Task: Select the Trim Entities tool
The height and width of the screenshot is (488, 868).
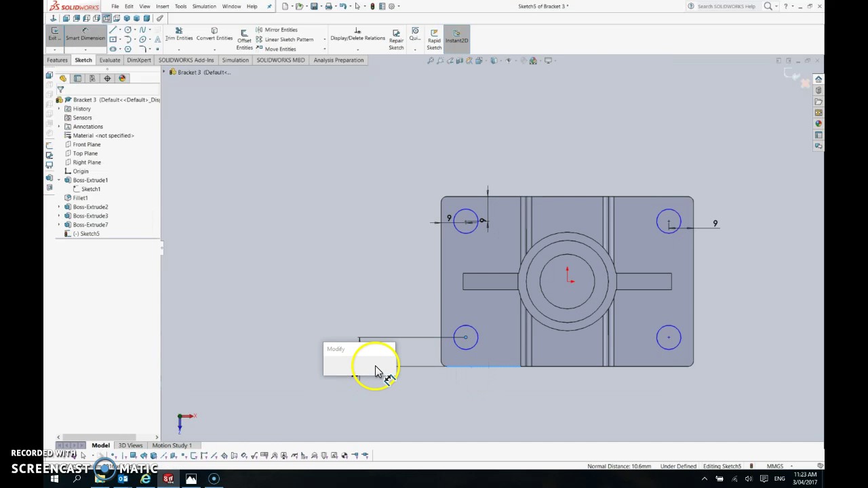Action: 179,35
